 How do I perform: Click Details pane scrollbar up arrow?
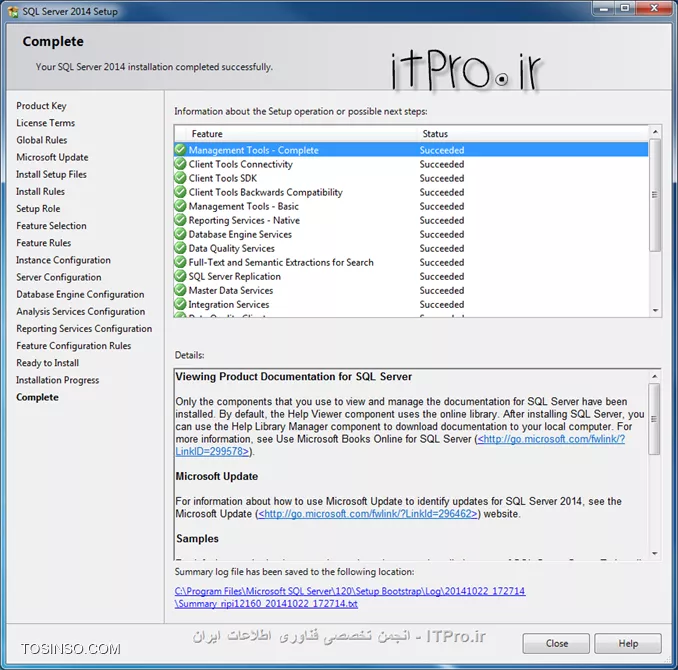(x=655, y=376)
